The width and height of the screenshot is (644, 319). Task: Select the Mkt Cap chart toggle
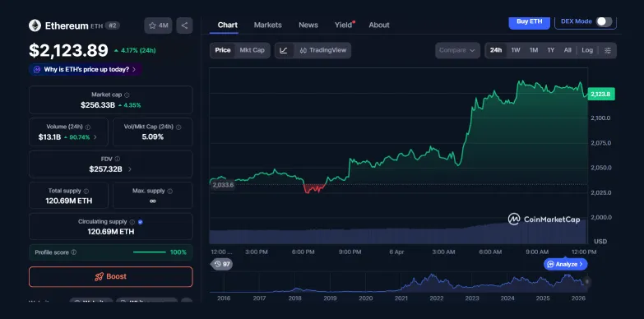(253, 50)
